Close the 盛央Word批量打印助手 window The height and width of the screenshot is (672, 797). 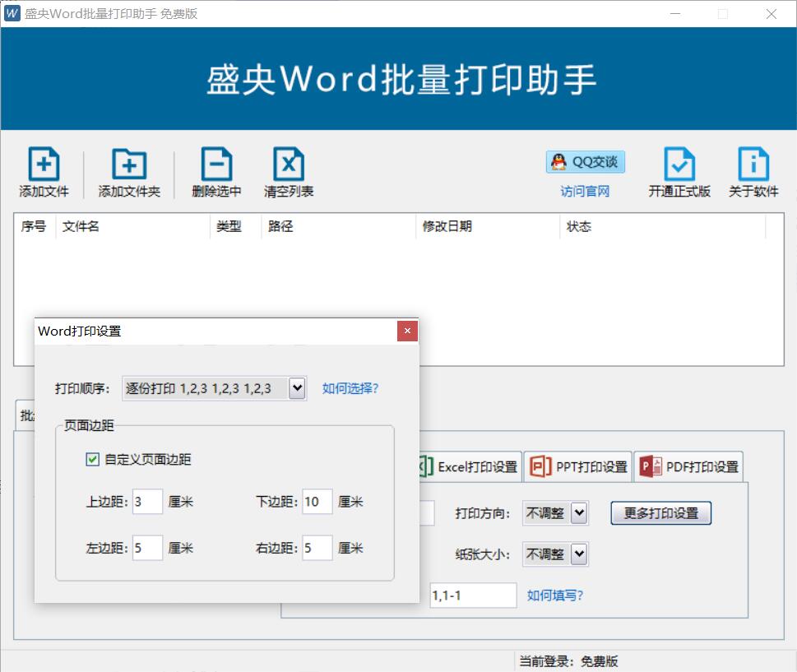[771, 14]
